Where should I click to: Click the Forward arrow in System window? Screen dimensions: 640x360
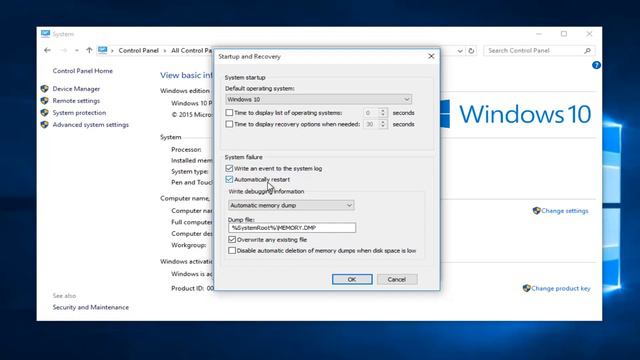coord(64,50)
